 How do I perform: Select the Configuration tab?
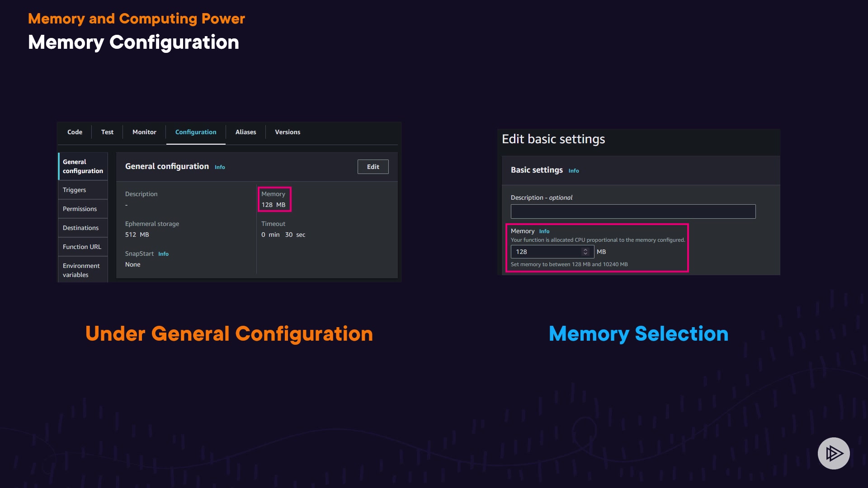click(x=196, y=132)
